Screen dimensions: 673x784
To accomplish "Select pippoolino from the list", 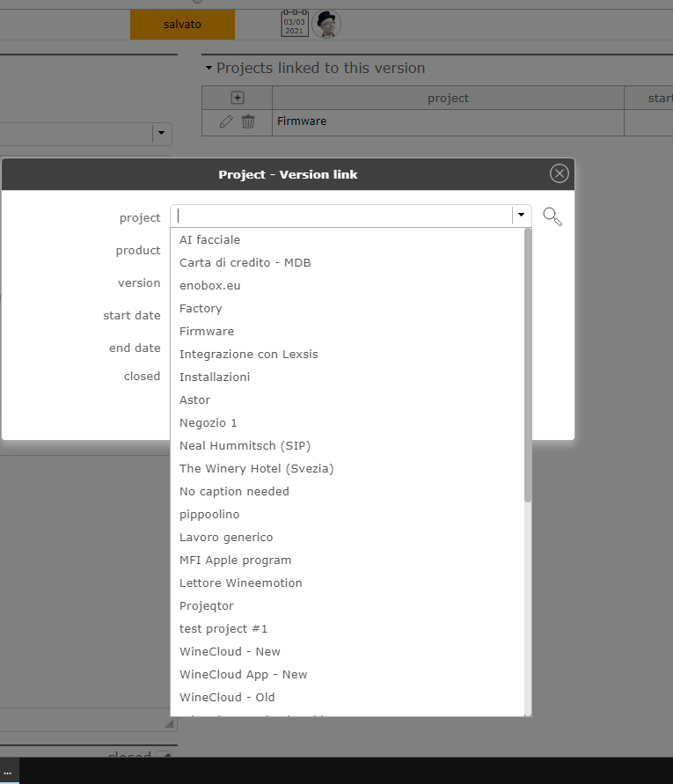I will pos(347,515).
